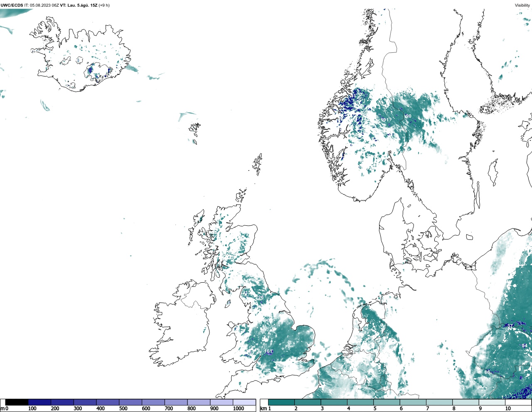Click the 9–10 km palest legend swatch

pos(492,402)
